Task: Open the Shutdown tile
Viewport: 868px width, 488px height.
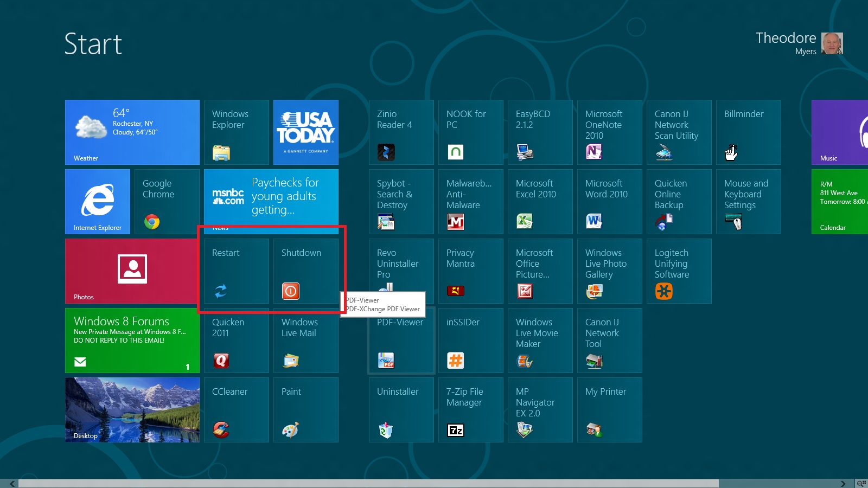Action: pos(305,271)
